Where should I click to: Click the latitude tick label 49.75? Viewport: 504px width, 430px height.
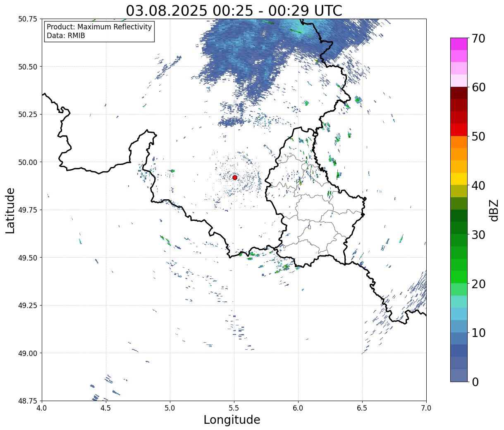tap(28, 210)
